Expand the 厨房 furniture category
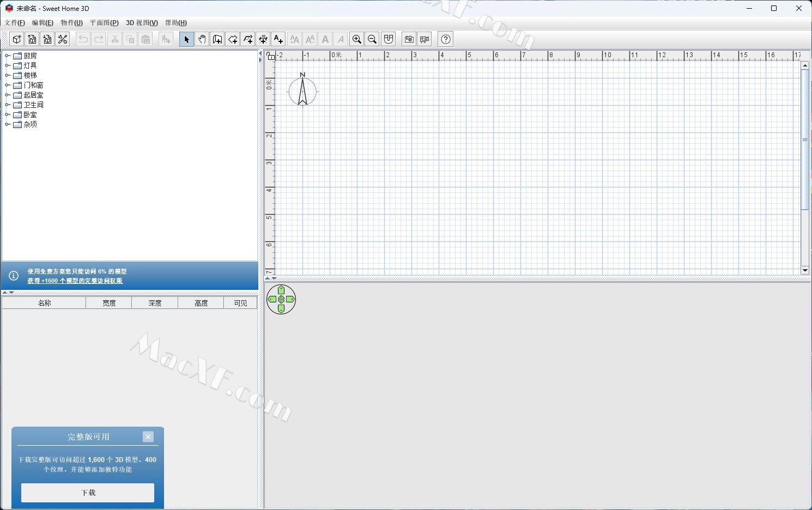 (8, 56)
